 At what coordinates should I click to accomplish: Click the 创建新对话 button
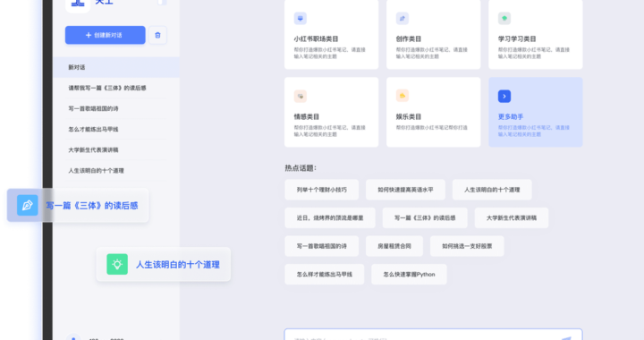(x=106, y=35)
